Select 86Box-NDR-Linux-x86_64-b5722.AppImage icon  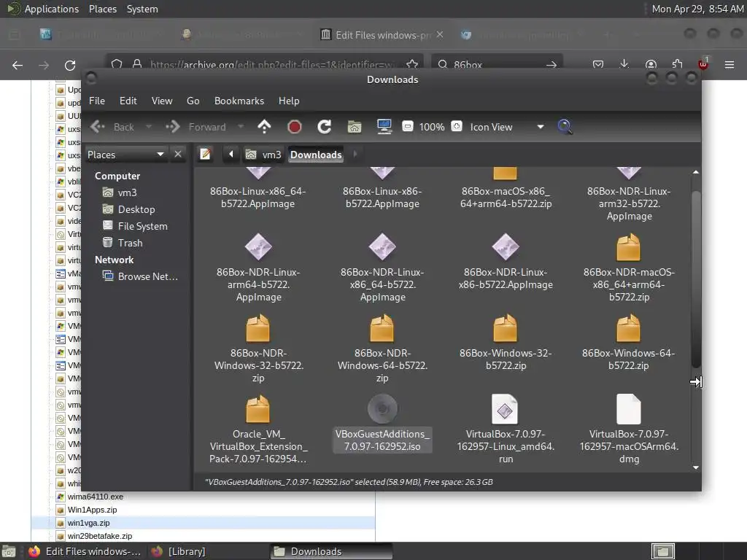(x=382, y=246)
